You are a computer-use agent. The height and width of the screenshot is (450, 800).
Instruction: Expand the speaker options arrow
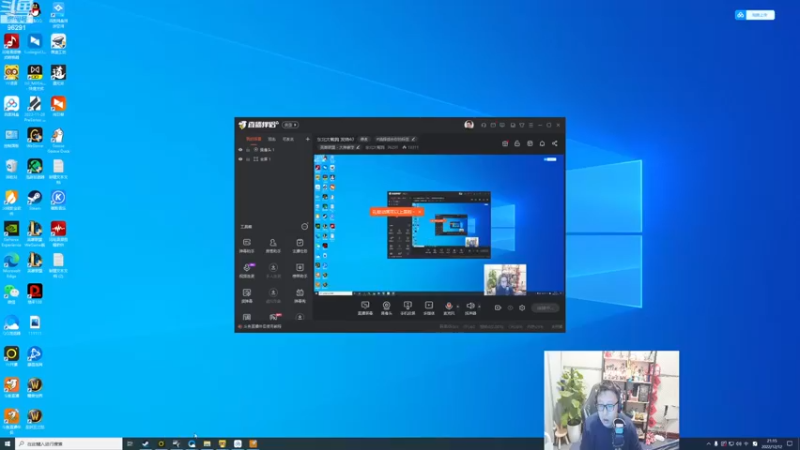click(479, 307)
